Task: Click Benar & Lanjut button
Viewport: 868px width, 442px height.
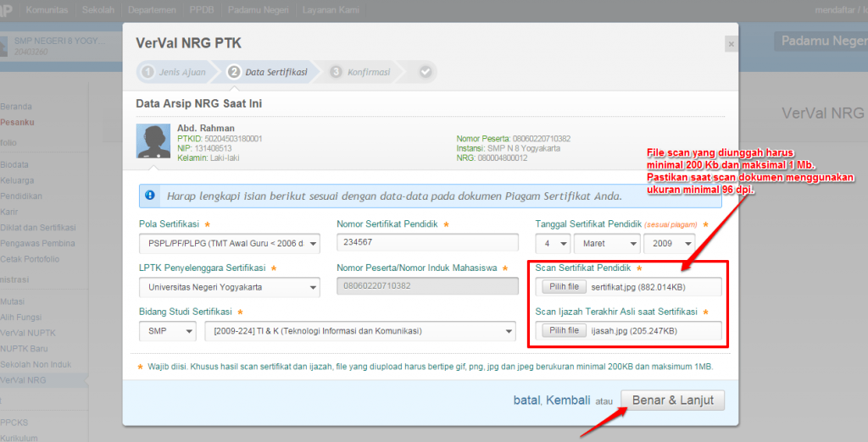Action: click(672, 400)
